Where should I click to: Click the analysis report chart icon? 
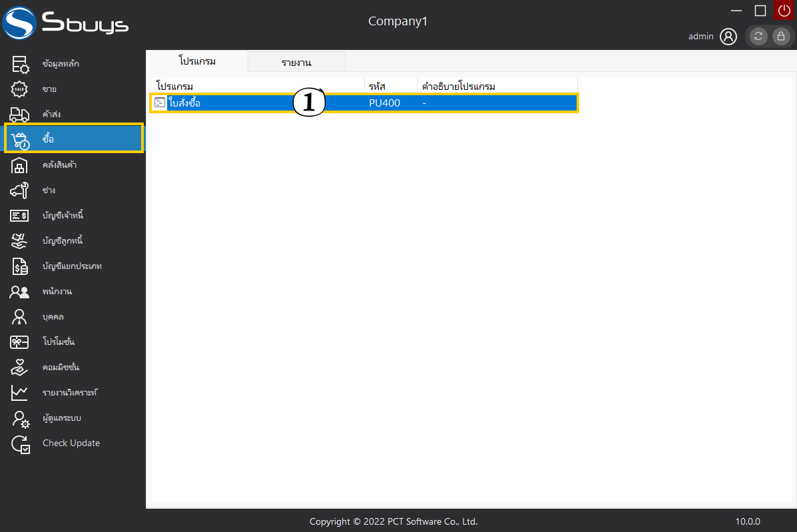[19, 393]
